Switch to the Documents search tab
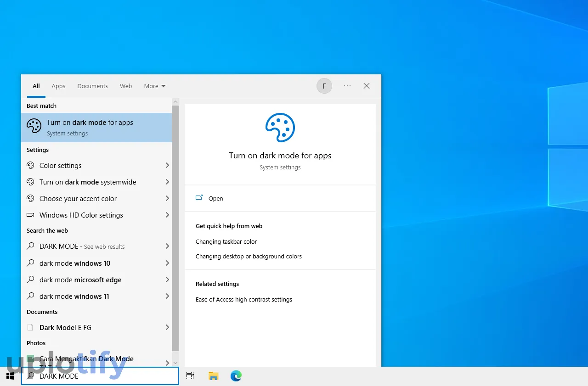Screen dimensions: 588x386 (92, 86)
